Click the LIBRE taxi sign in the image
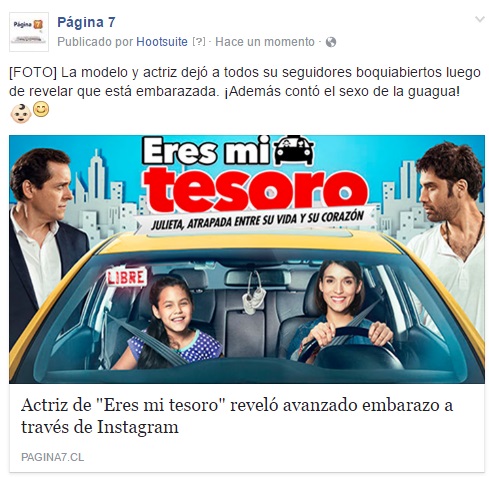 (126, 277)
